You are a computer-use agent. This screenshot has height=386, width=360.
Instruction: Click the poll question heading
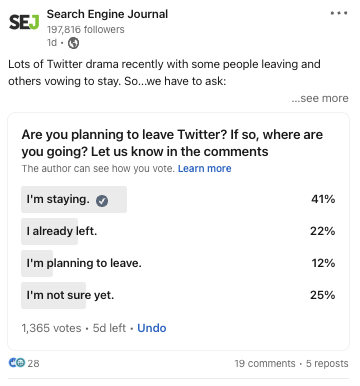(172, 143)
